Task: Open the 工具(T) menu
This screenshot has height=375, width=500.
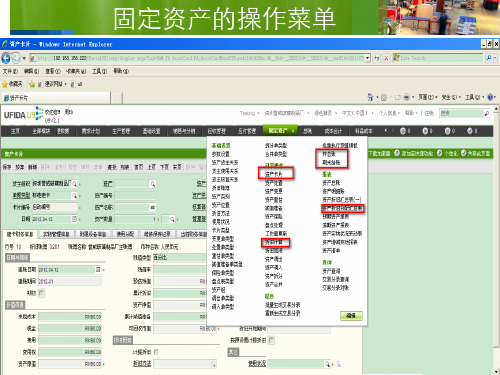Action: [100, 71]
